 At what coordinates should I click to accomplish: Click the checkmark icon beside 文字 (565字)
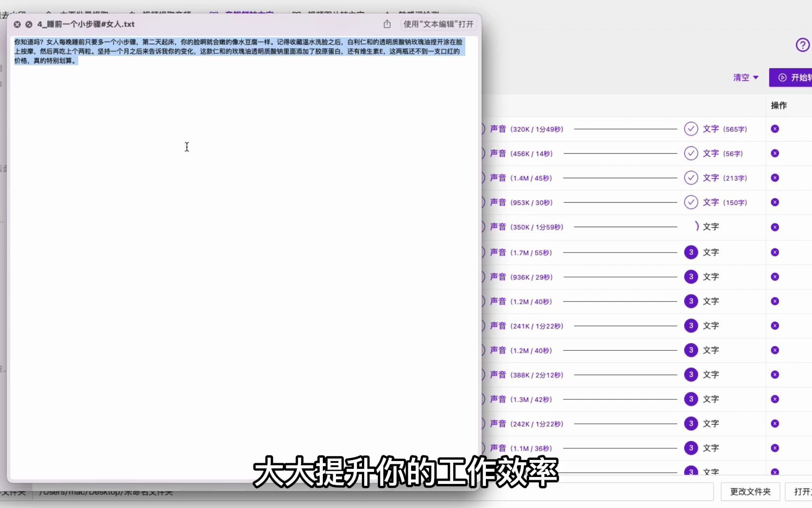pos(691,129)
